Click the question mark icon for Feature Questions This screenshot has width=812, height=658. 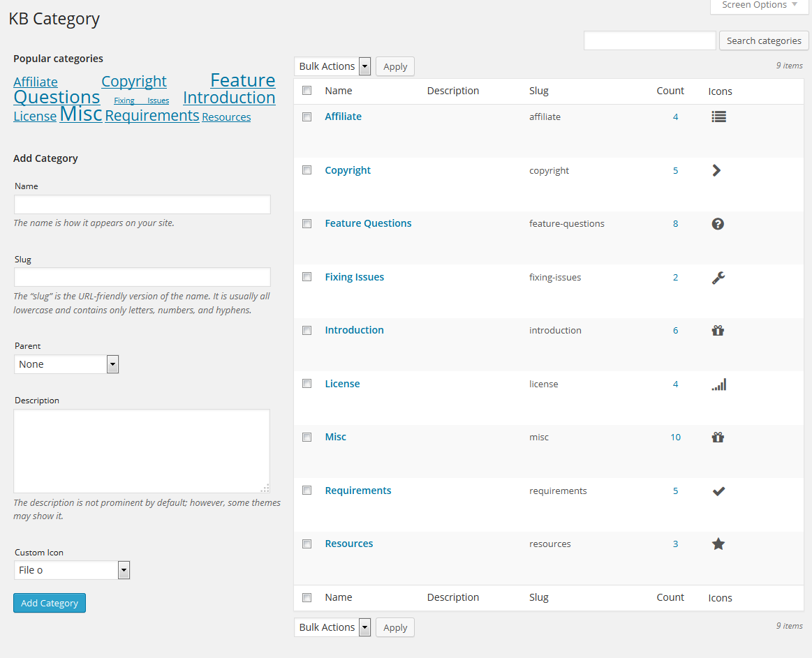[x=718, y=223]
